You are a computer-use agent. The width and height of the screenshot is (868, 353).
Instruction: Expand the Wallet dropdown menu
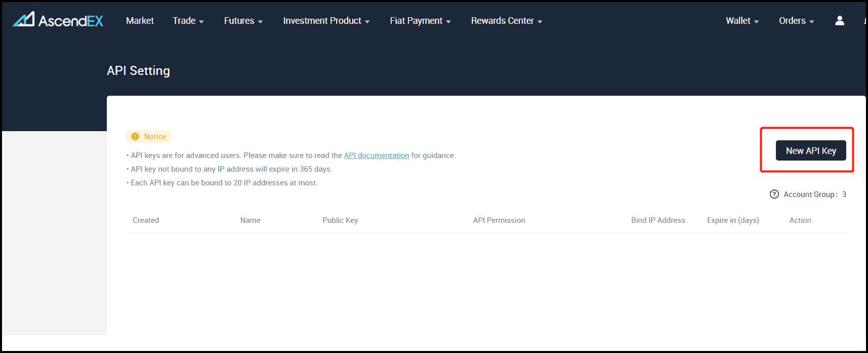coord(742,21)
